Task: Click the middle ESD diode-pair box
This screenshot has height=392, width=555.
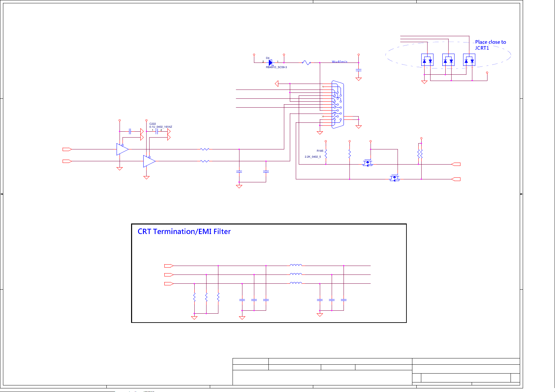Action: click(448, 60)
